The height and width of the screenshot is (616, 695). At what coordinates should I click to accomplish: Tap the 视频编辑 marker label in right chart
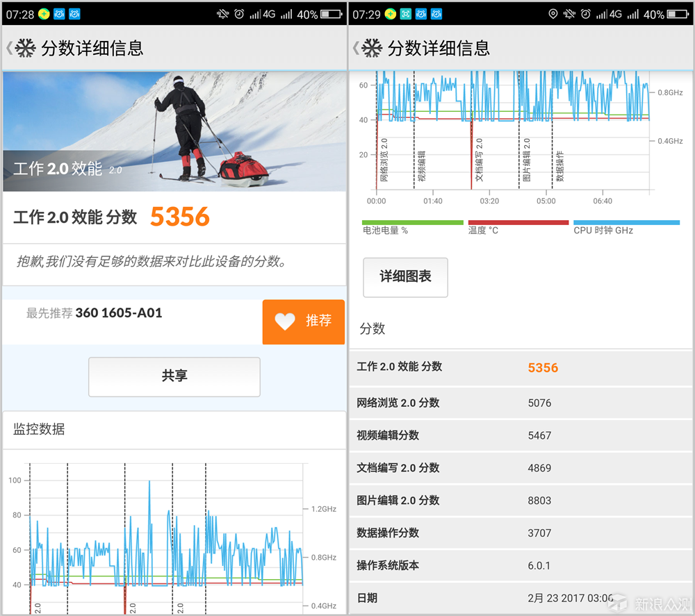coord(422,166)
